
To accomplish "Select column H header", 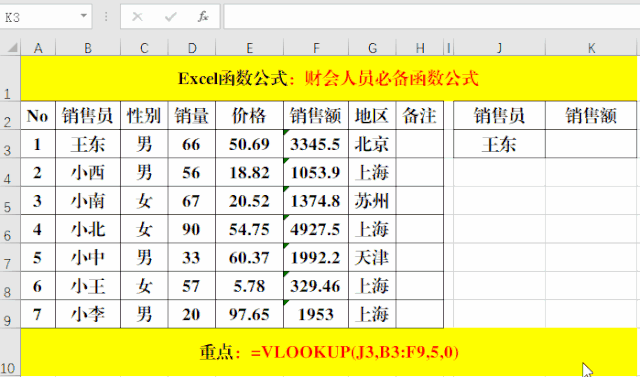I will 420,48.
